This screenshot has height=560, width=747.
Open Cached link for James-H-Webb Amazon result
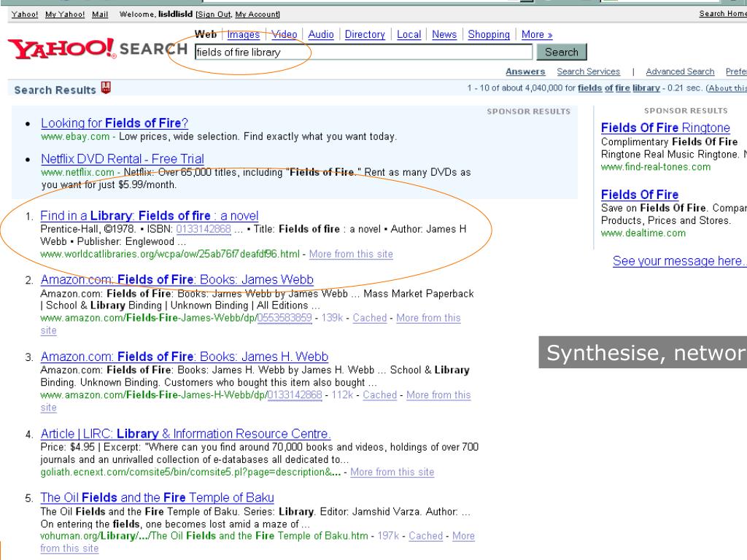click(x=379, y=394)
